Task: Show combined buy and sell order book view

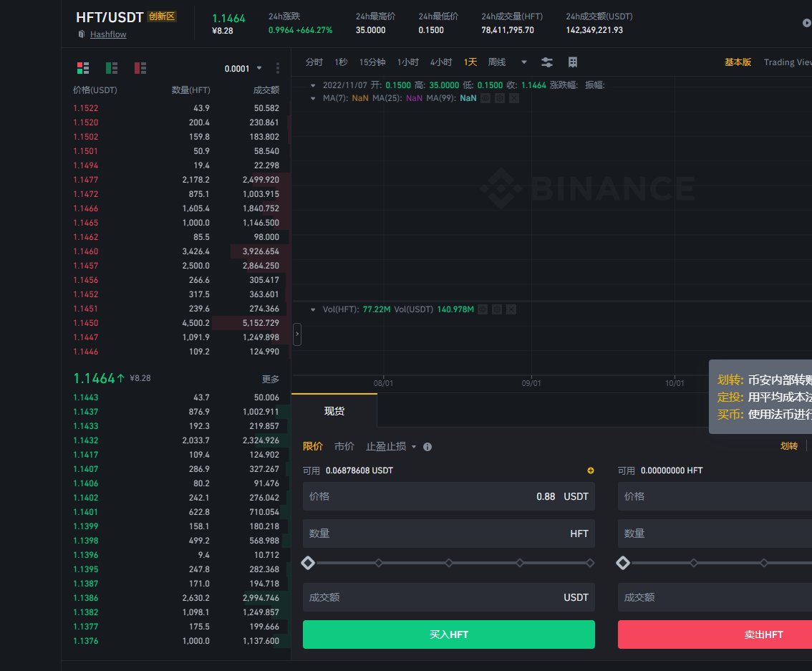Action: [x=83, y=68]
